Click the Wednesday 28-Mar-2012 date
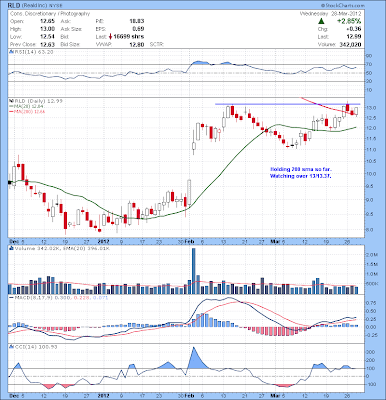Viewport: 386px width, 400px height. (x=330, y=14)
